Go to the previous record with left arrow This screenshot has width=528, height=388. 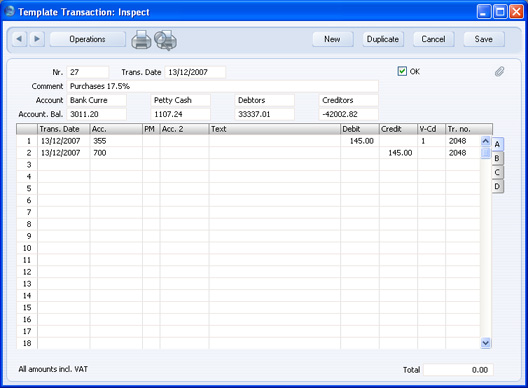(x=19, y=39)
